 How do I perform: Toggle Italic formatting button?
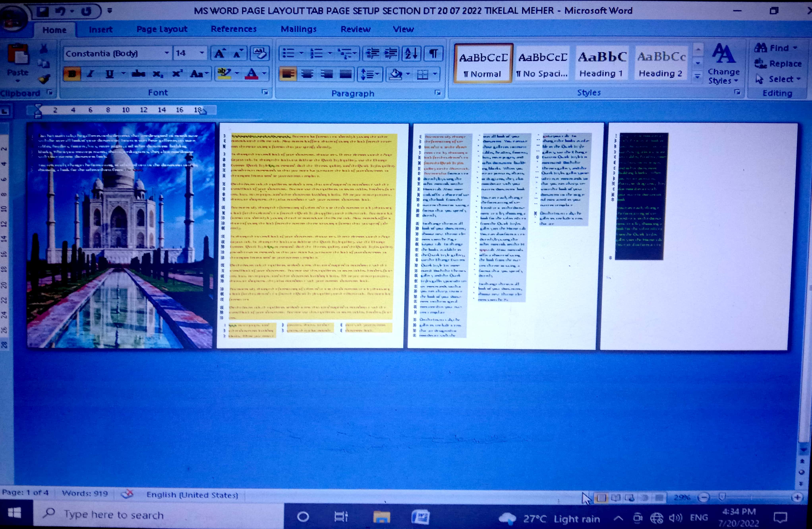91,74
